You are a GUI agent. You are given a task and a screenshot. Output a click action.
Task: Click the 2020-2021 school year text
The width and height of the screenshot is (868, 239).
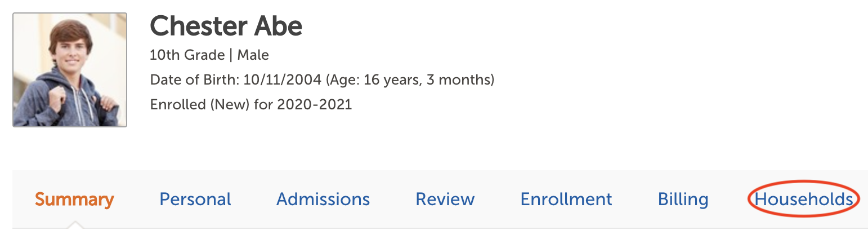[314, 105]
